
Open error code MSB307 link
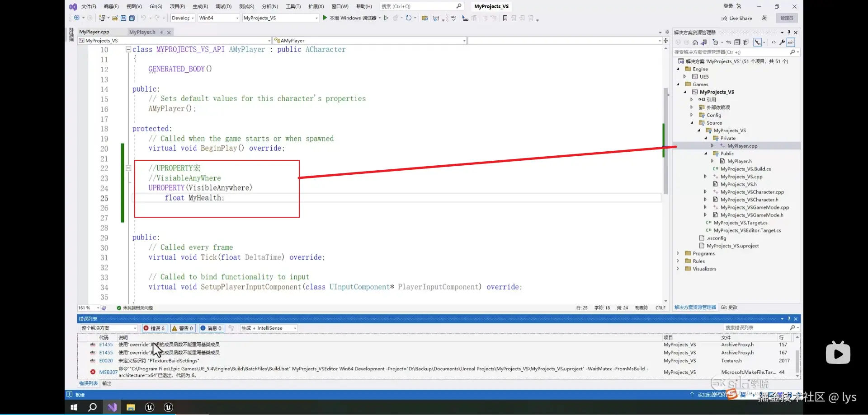[x=108, y=372]
